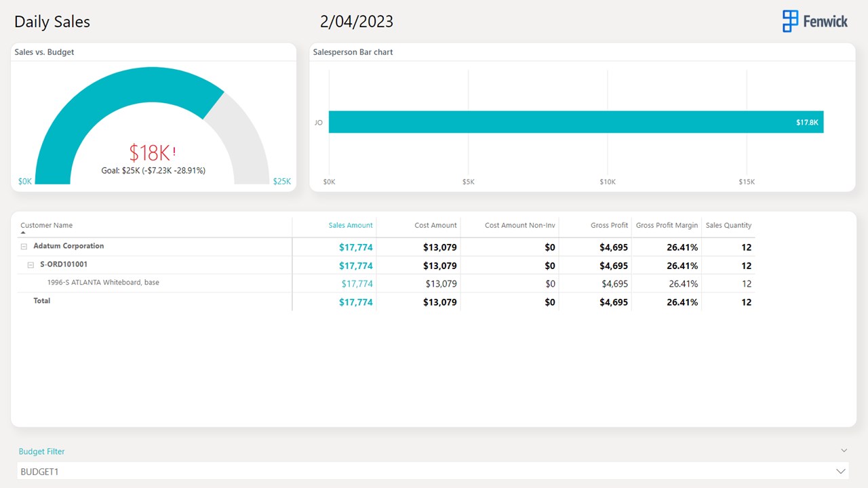Image resolution: width=868 pixels, height=488 pixels.
Task: Click the Budget Filter label
Action: coord(42,451)
